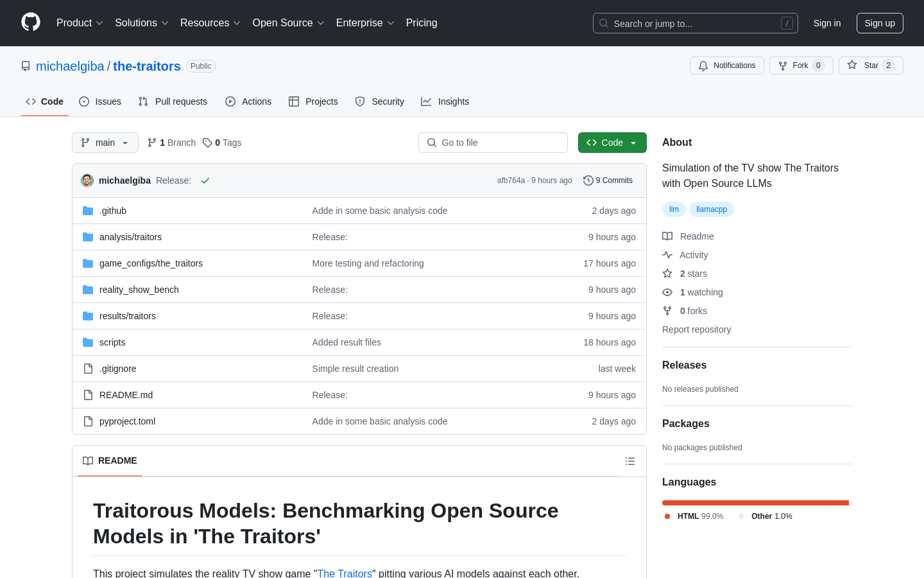The width and height of the screenshot is (924, 578).
Task: Click the llm topic tag
Action: tap(674, 209)
